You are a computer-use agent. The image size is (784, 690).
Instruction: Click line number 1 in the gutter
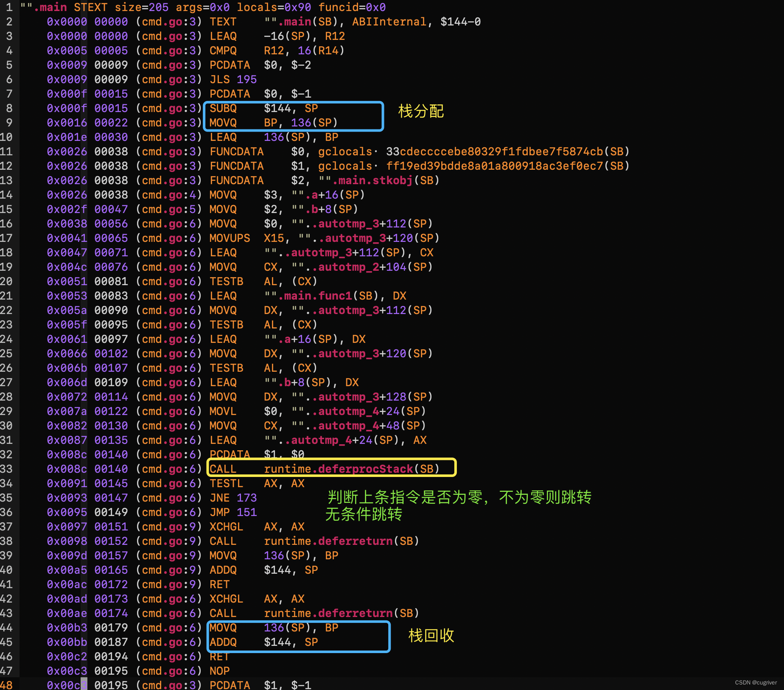[x=9, y=7]
